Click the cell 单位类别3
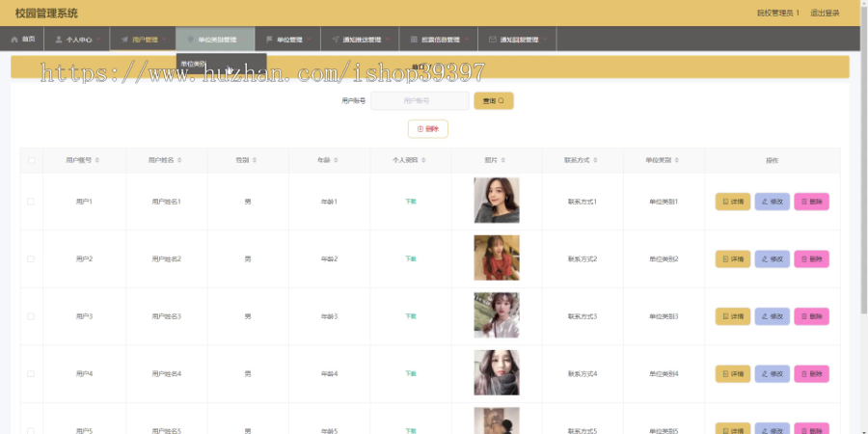This screenshot has width=868, height=434. tap(664, 316)
